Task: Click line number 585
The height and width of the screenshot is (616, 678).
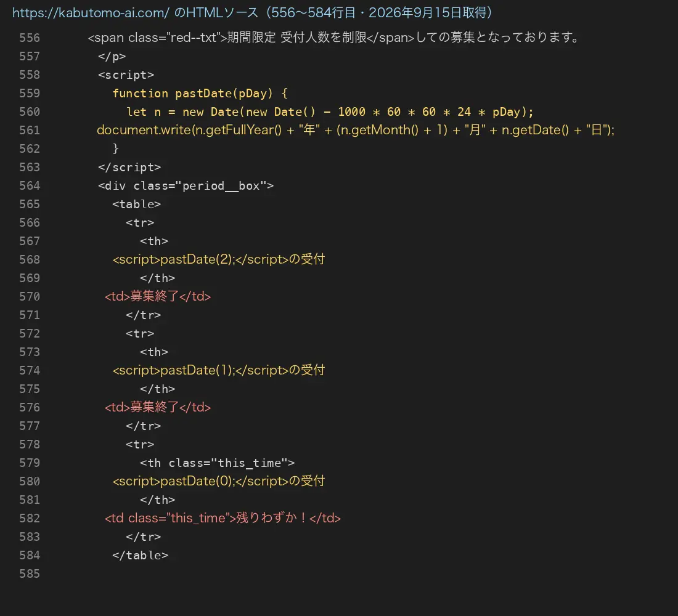Action: pos(30,574)
